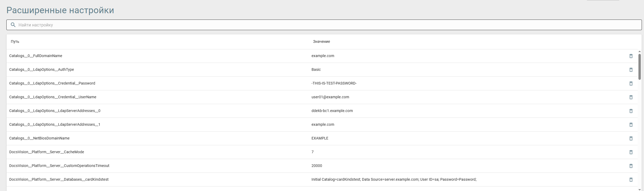Viewport: 644px width, 191px height.
Task: Click the settings list vertical scrollbar
Action: point(640,67)
